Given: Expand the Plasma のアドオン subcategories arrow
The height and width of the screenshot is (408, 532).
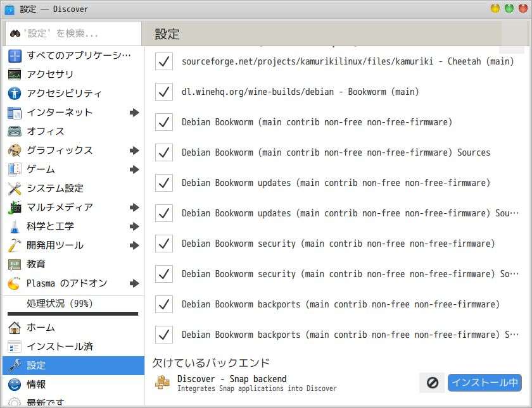Looking at the screenshot, I should tap(134, 283).
